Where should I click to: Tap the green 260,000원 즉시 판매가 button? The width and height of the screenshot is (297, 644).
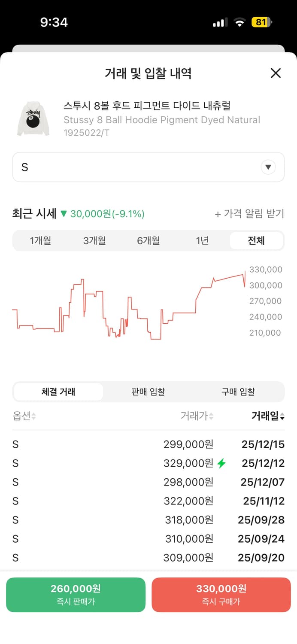pos(76,595)
